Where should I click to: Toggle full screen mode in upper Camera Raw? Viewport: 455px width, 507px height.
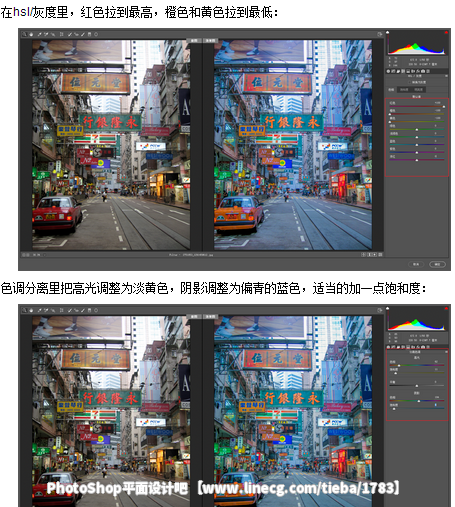380,34
